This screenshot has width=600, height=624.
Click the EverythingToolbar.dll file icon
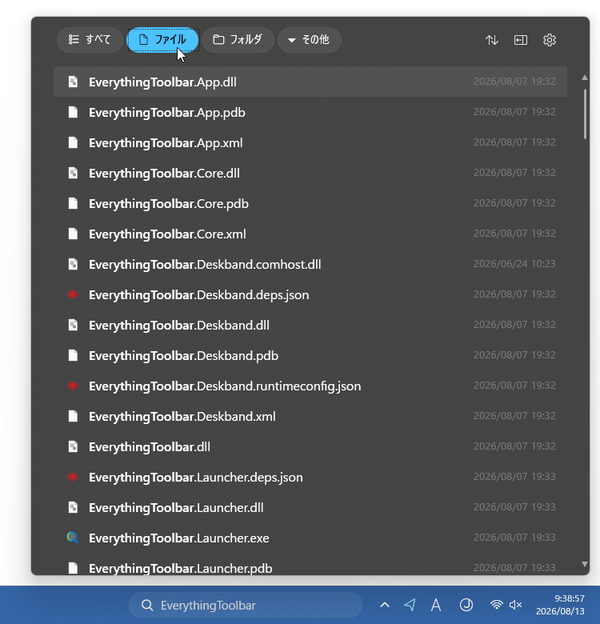click(x=73, y=447)
